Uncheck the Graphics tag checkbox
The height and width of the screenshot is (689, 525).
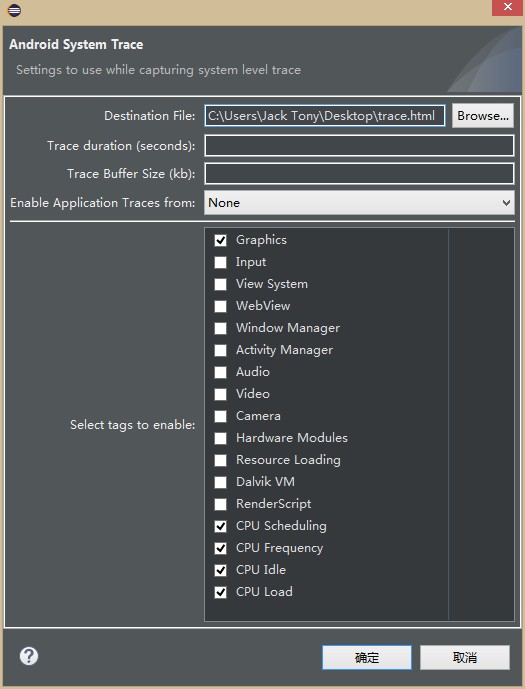pyautogui.click(x=220, y=240)
